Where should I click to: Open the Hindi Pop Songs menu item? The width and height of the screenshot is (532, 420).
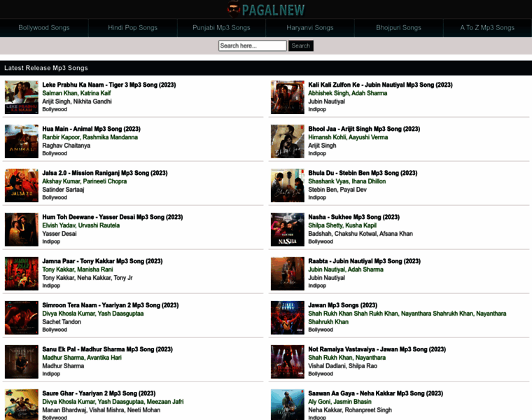coord(133,28)
